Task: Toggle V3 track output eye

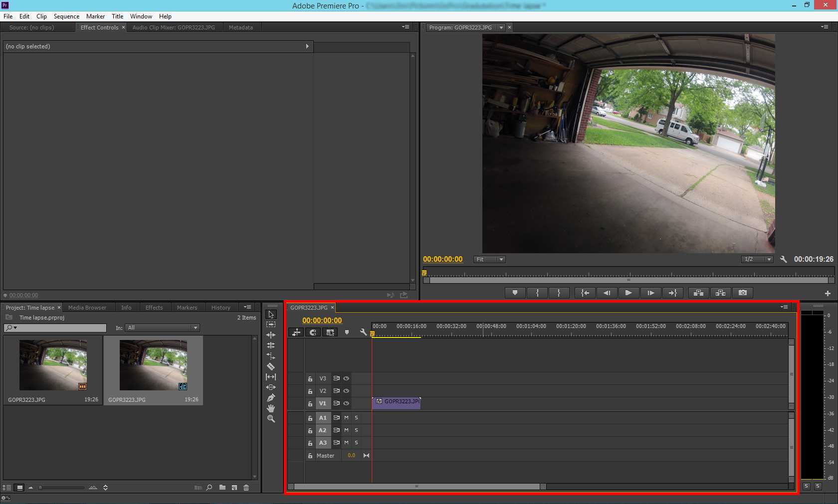Action: tap(346, 378)
